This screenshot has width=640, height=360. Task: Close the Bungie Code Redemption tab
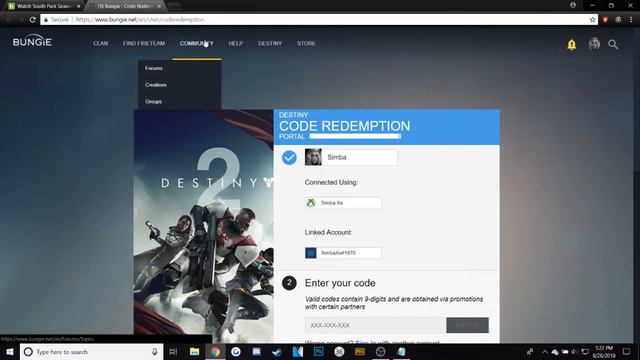click(159, 6)
